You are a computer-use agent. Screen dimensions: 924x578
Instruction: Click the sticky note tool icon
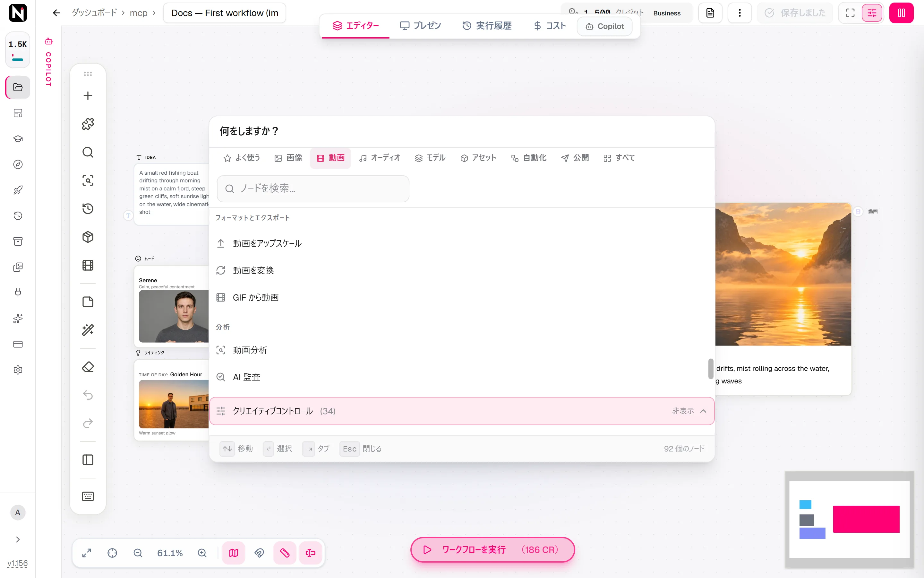point(88,302)
